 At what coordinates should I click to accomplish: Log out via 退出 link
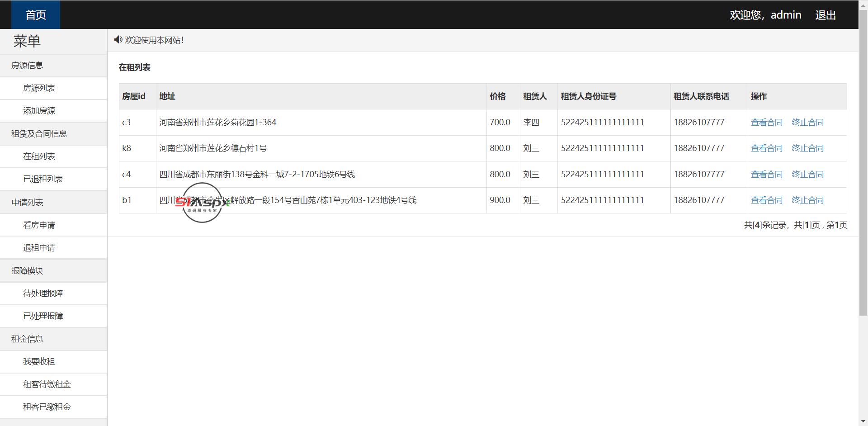click(x=825, y=15)
